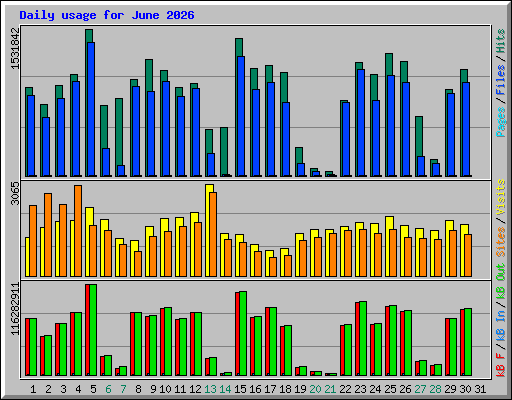
Task: Select day label 15 on the x-axis
Action: click(x=240, y=389)
